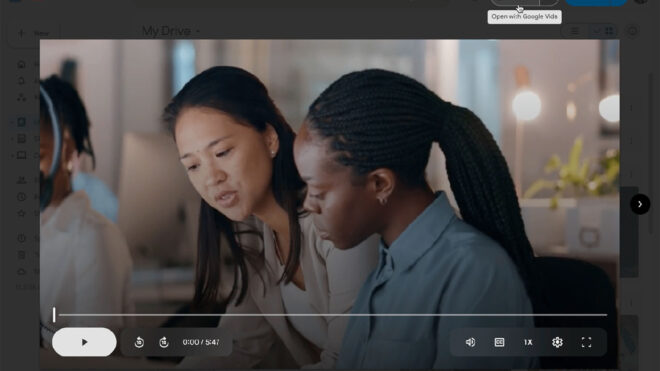Screen dimensions: 660x371
Task: Open the Starred sidebar item
Action: tap(21, 213)
